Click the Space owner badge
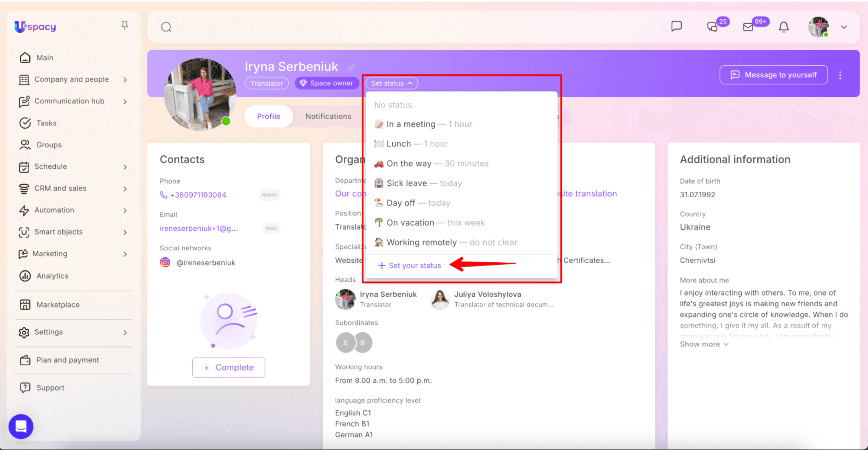Screen dimensions: 868x451 pyautogui.click(x=327, y=83)
